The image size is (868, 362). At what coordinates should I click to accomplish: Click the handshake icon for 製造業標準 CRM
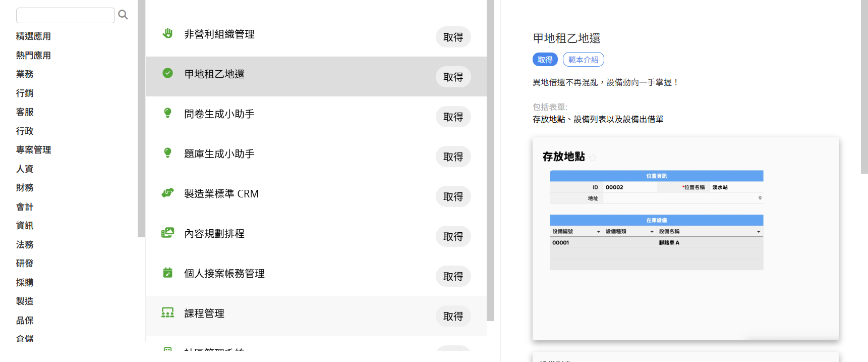tap(167, 193)
